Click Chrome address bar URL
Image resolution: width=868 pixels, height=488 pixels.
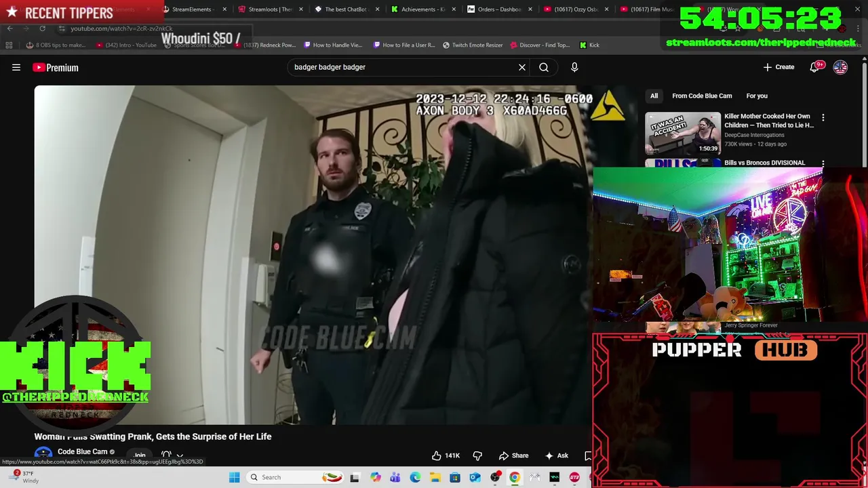(121, 28)
